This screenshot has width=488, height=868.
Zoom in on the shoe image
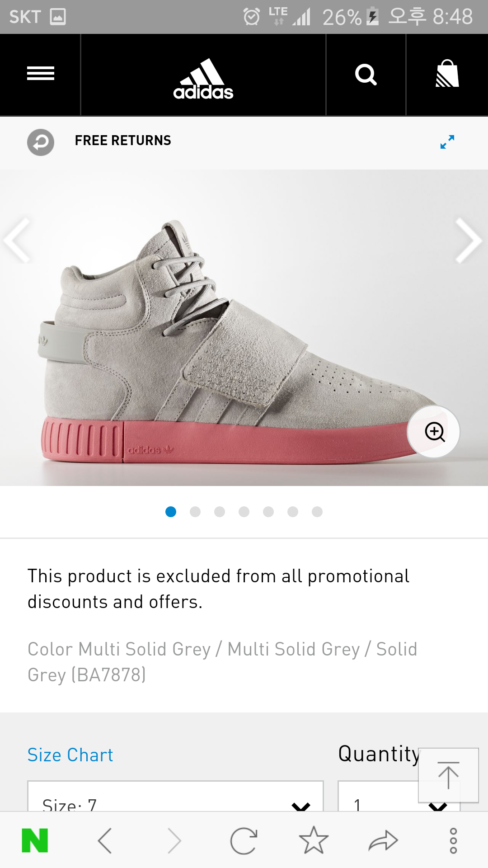coord(434,432)
